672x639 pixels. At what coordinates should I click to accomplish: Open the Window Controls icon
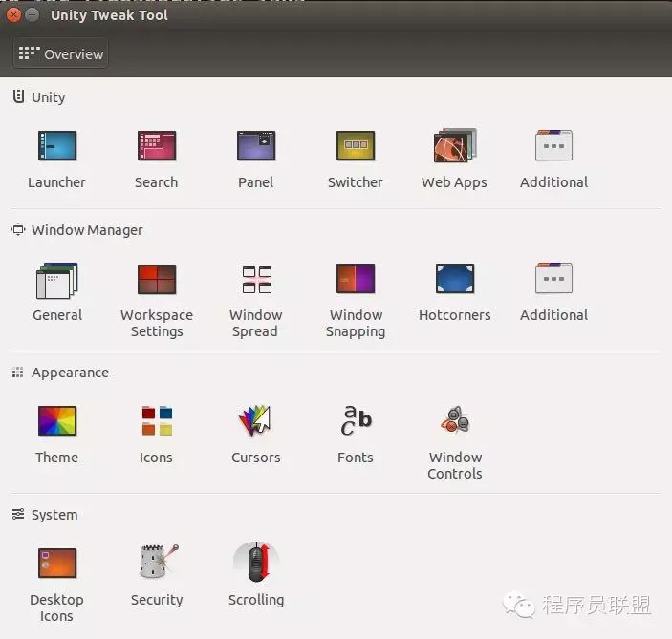click(x=455, y=419)
